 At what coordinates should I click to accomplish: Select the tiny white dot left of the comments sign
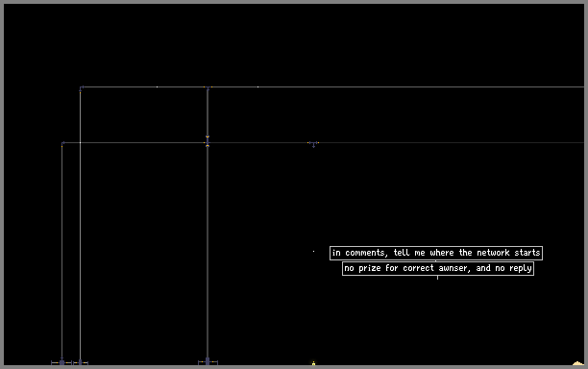pos(313,252)
